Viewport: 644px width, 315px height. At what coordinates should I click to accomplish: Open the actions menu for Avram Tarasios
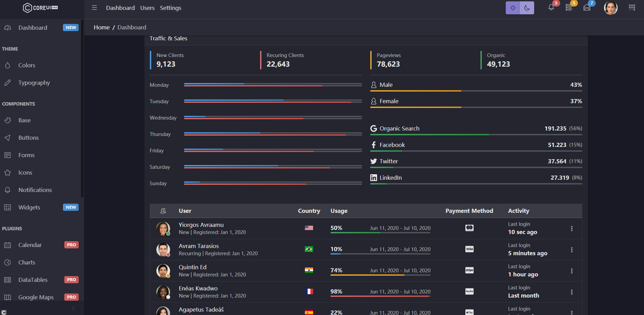(x=571, y=250)
